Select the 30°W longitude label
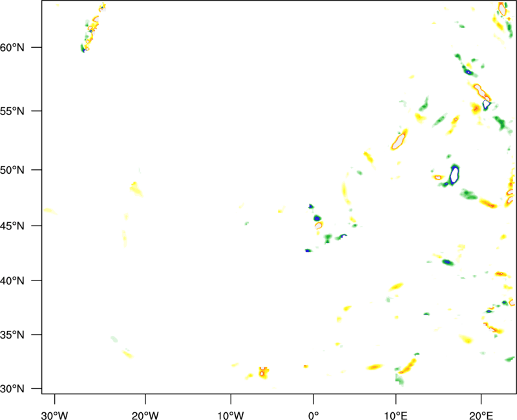Viewport: 517px width, 420px height. tap(54, 415)
